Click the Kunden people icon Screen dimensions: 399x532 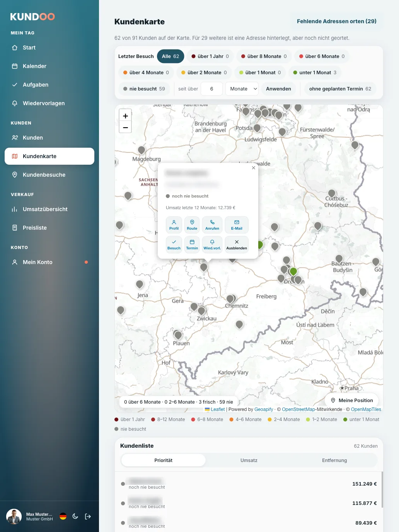click(x=15, y=138)
